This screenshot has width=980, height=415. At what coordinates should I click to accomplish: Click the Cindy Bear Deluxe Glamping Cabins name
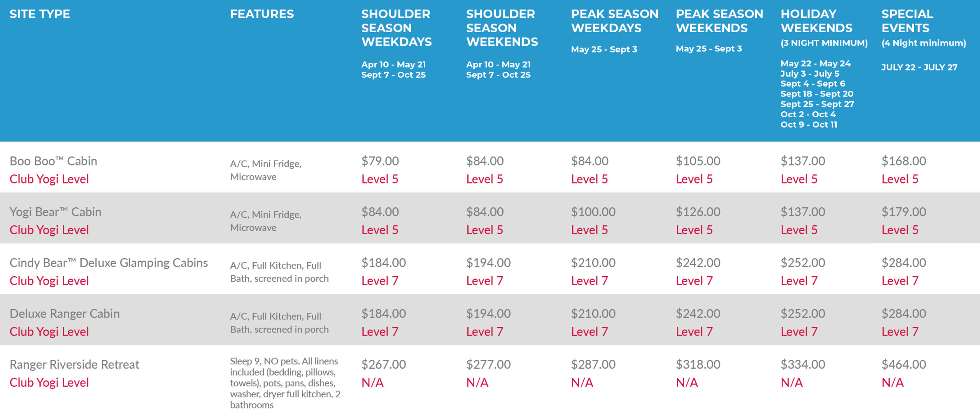tap(109, 263)
